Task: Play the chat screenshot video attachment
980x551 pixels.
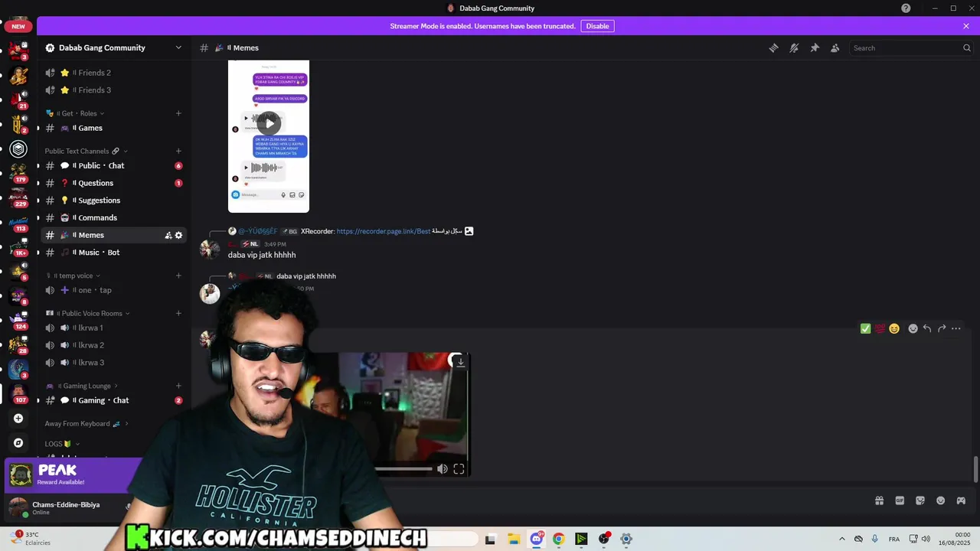Action: (269, 122)
